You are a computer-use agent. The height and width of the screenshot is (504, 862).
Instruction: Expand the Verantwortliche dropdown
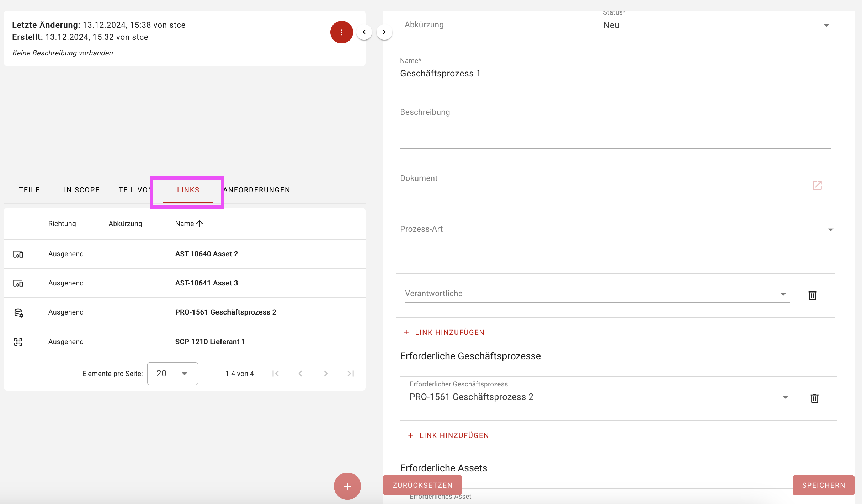tap(597, 294)
